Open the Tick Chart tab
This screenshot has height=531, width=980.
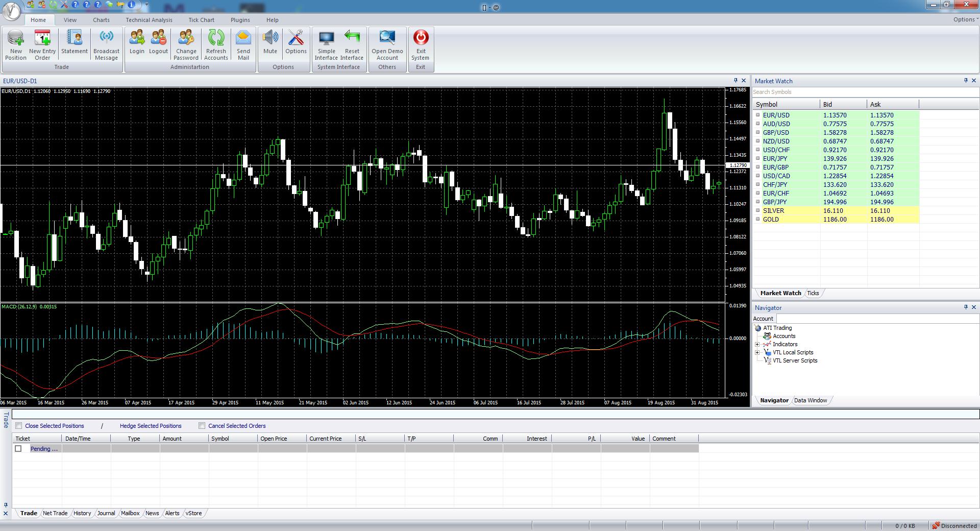coord(201,20)
